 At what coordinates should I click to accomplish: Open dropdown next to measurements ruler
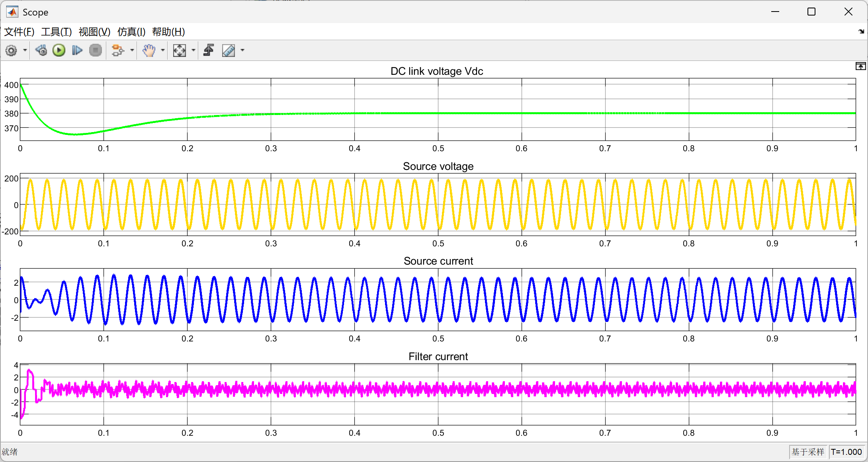coord(242,51)
